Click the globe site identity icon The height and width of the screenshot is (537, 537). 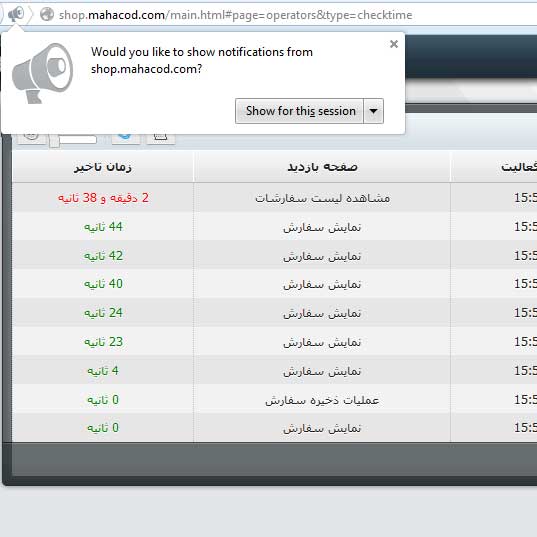[47, 14]
